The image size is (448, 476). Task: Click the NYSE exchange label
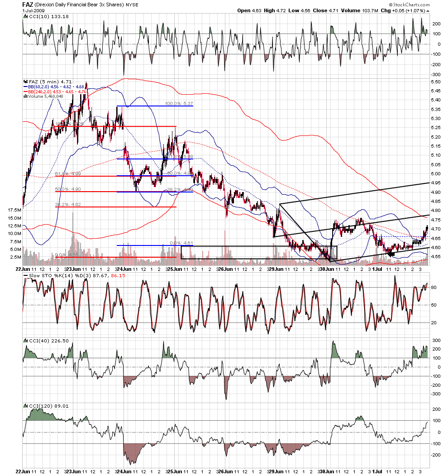(x=132, y=5)
